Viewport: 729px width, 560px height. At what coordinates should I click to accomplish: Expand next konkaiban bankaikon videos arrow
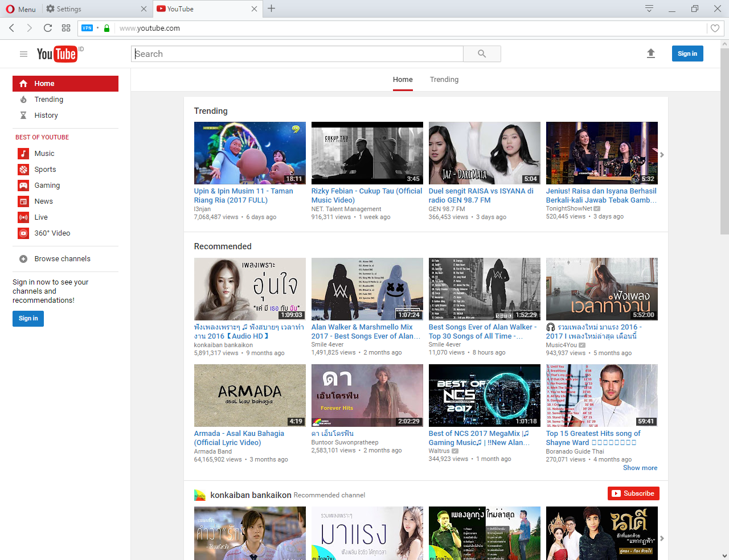click(x=662, y=538)
